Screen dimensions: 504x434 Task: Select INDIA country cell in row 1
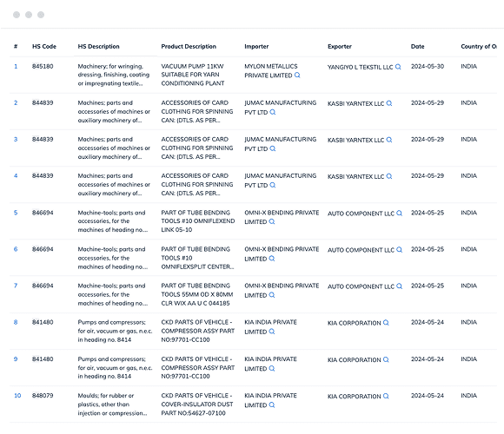pos(469,67)
